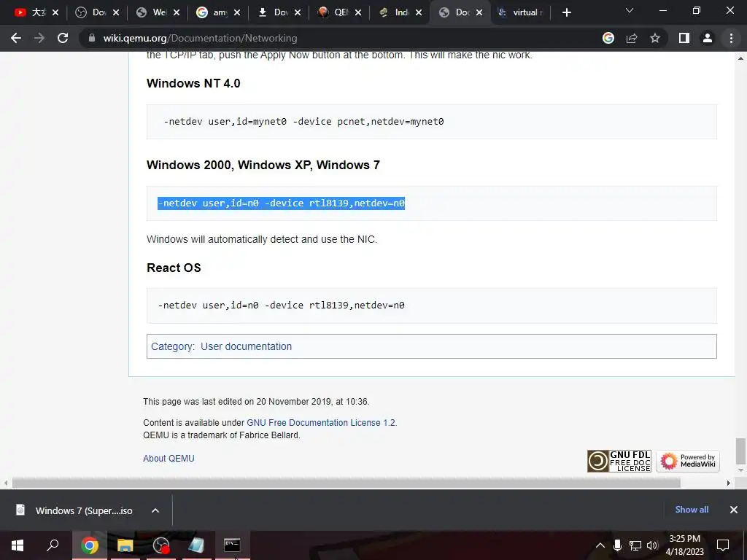Image resolution: width=747 pixels, height=560 pixels.
Task: Show hidden system tray icons
Action: (x=600, y=545)
